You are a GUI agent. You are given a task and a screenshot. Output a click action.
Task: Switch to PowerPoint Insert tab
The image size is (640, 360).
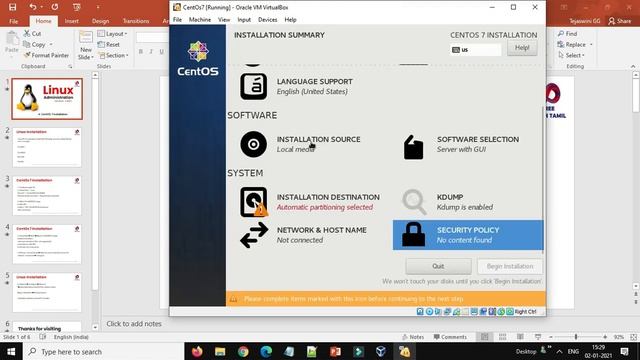click(x=71, y=21)
